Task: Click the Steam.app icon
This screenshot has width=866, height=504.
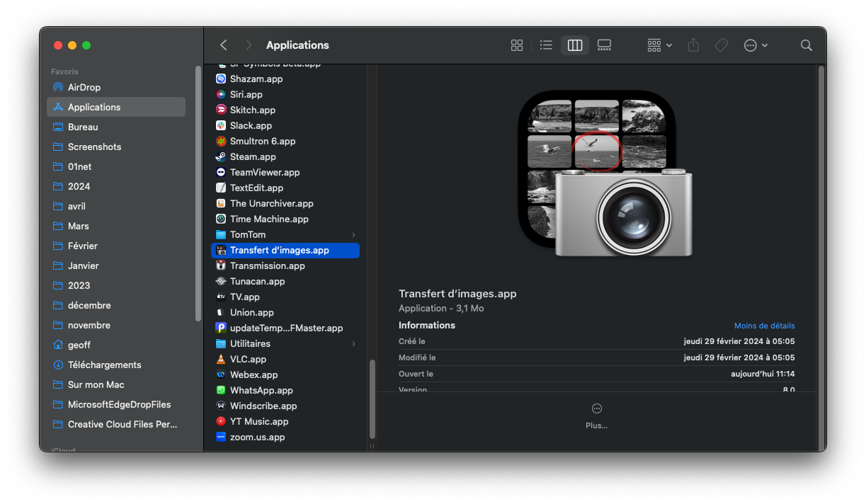Action: 221,156
